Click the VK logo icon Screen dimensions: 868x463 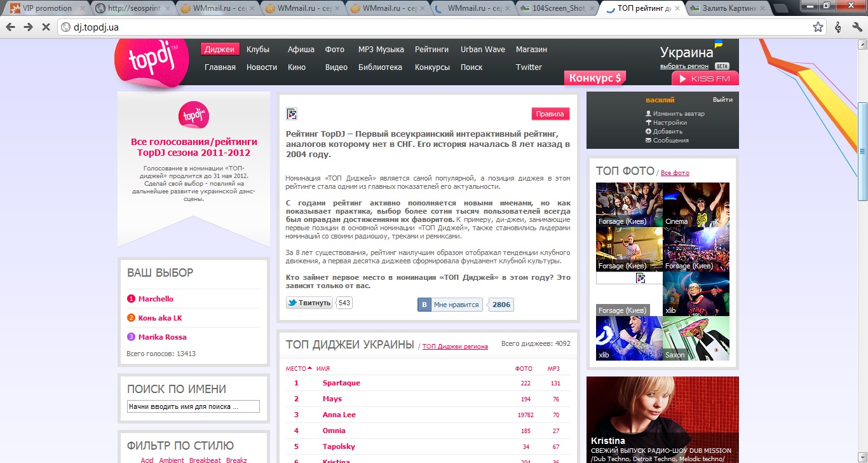point(424,305)
